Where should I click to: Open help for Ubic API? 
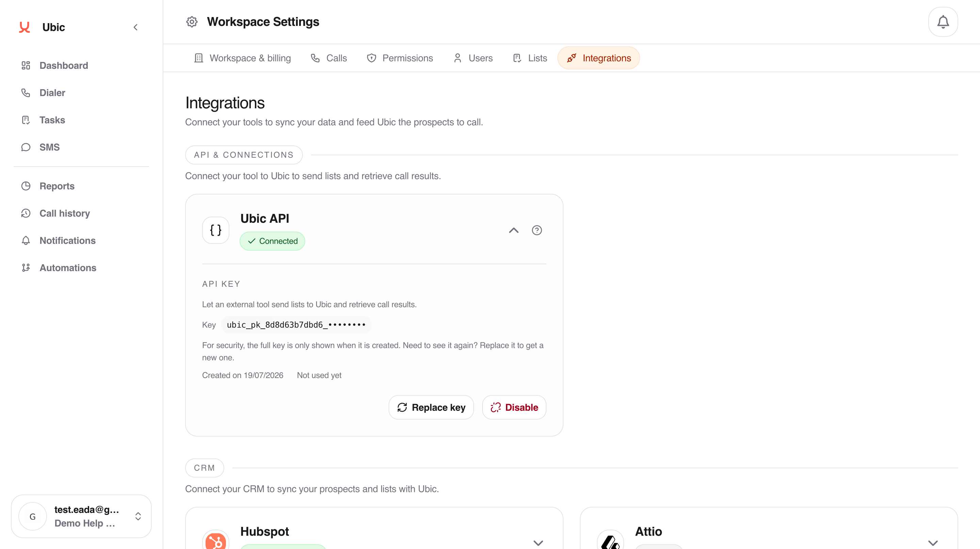point(537,230)
